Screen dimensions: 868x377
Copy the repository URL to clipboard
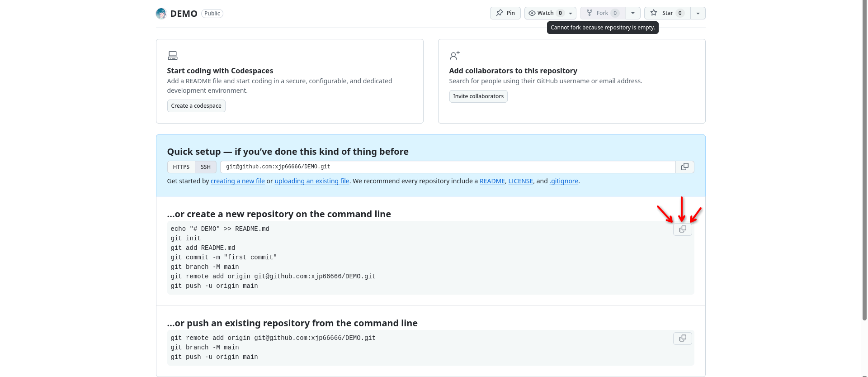tap(685, 167)
